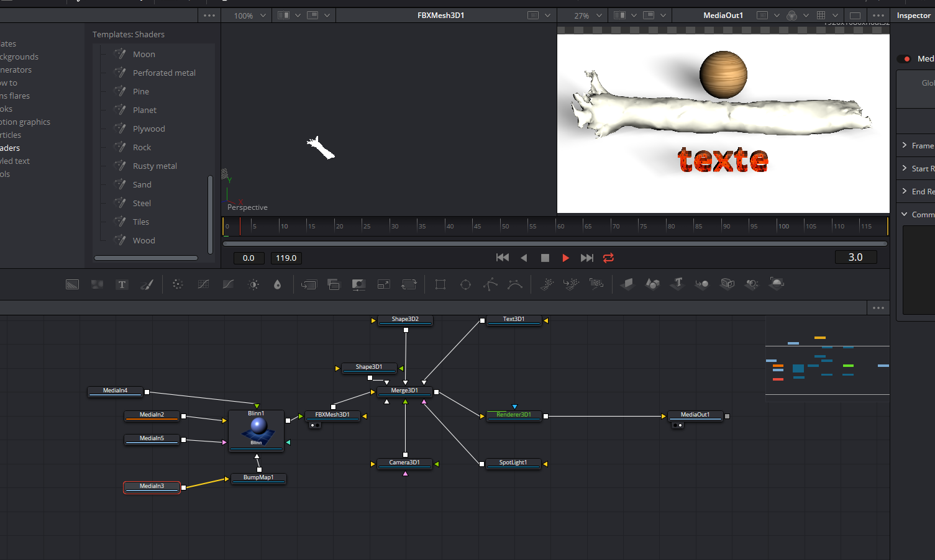Open the templates panel options menu (three dots)
Image resolution: width=935 pixels, height=560 pixels.
click(x=209, y=16)
